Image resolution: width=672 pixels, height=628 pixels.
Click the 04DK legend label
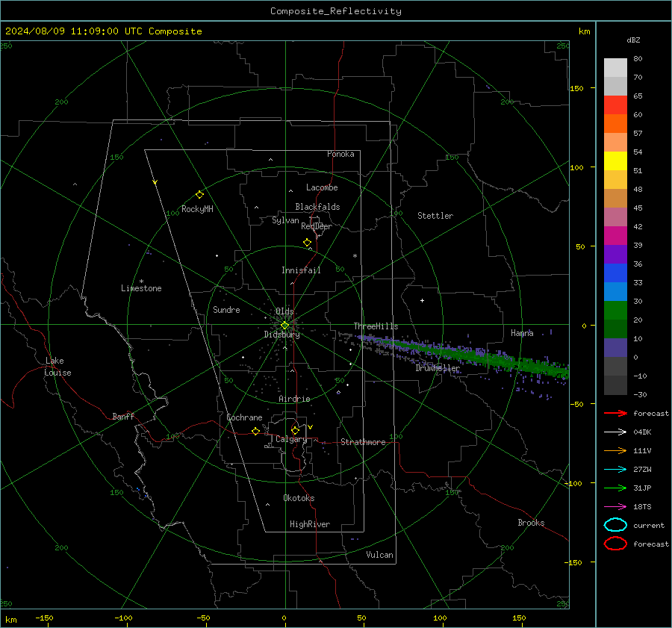[x=642, y=432]
